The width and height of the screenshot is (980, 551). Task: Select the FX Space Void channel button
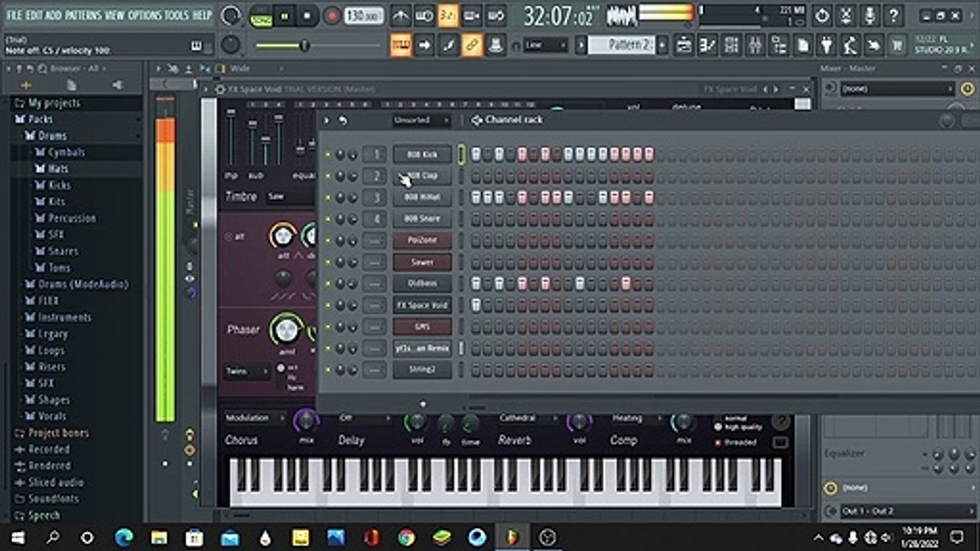423,305
